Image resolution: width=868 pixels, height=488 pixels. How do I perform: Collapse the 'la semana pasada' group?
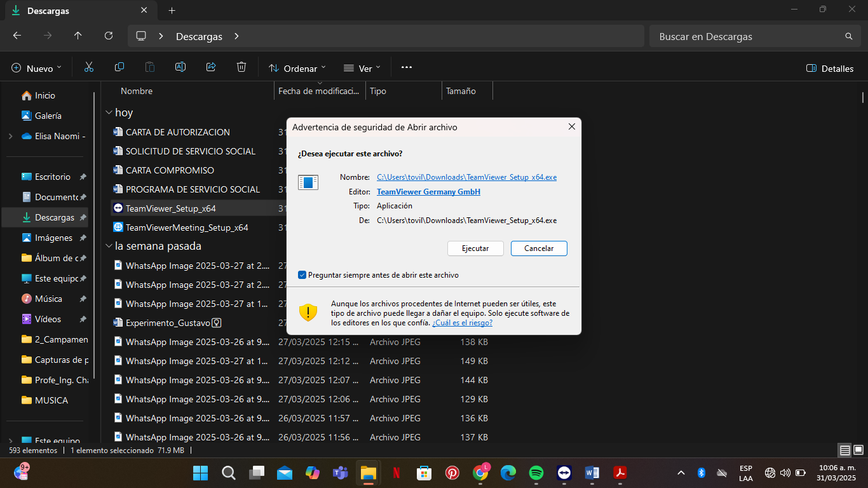[108, 246]
